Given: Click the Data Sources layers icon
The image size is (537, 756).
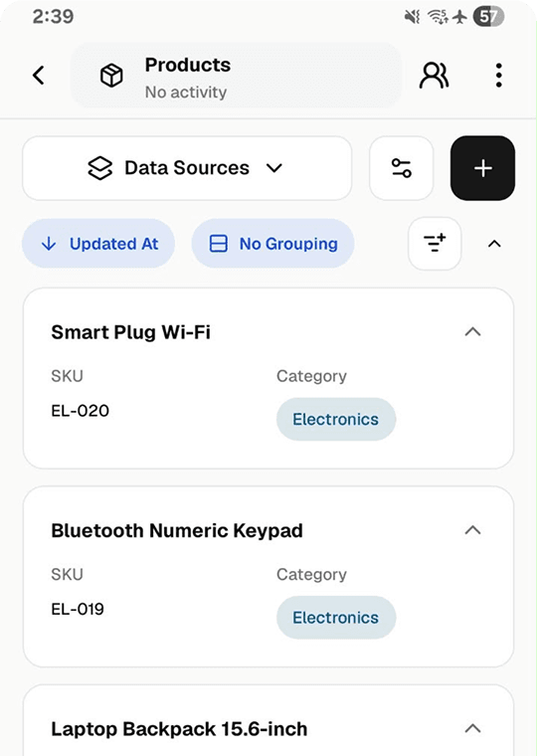Looking at the screenshot, I should click(99, 168).
